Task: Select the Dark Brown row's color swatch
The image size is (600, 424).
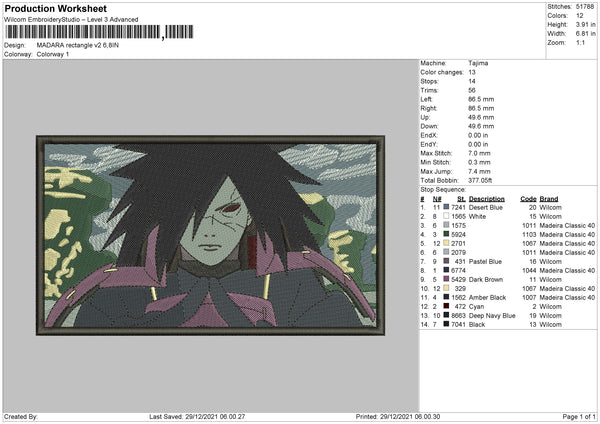Action: (x=446, y=279)
